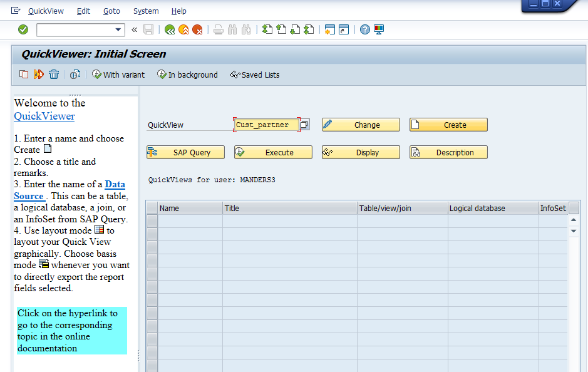The height and width of the screenshot is (372, 588).
Task: Click the Name column header
Action: click(x=190, y=208)
